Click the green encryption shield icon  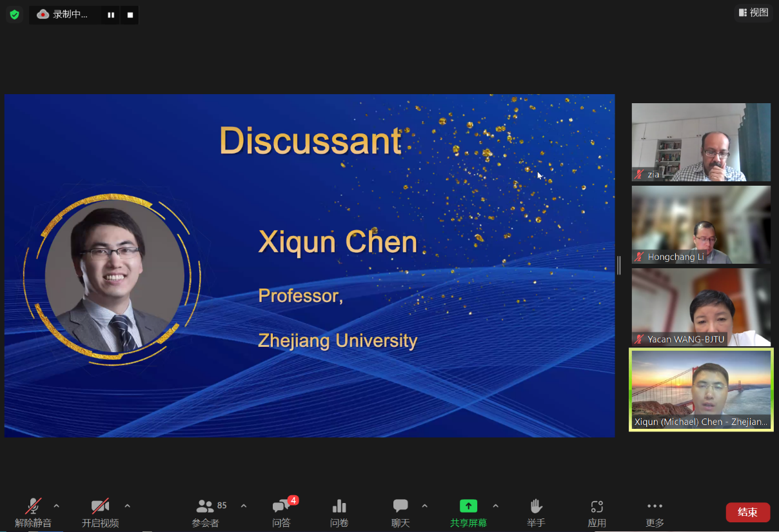pyautogui.click(x=14, y=14)
